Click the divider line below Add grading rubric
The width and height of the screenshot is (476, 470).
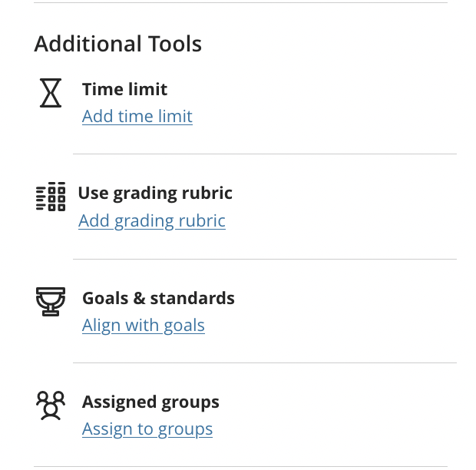point(264,259)
